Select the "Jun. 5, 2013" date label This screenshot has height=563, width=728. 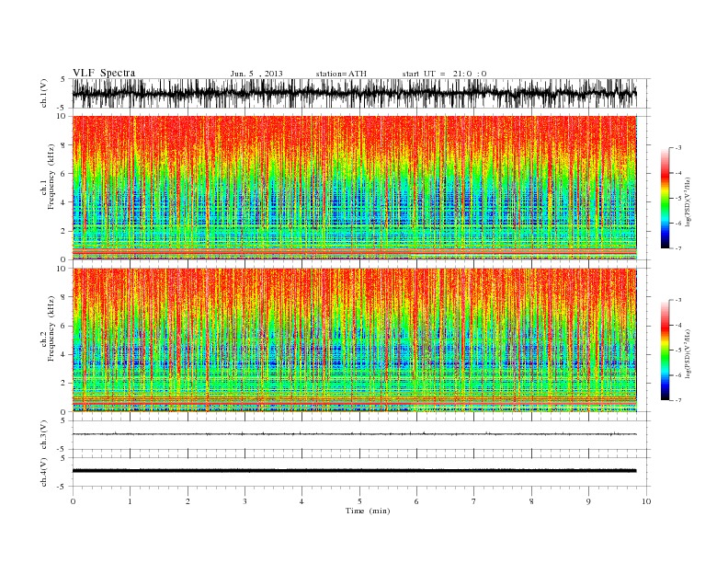click(256, 74)
